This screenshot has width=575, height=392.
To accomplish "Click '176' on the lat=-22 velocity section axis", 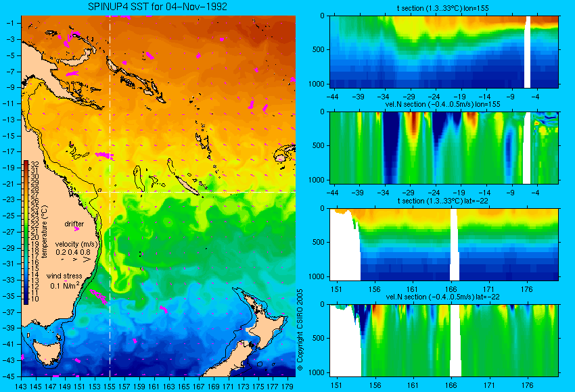I will point(527,385).
